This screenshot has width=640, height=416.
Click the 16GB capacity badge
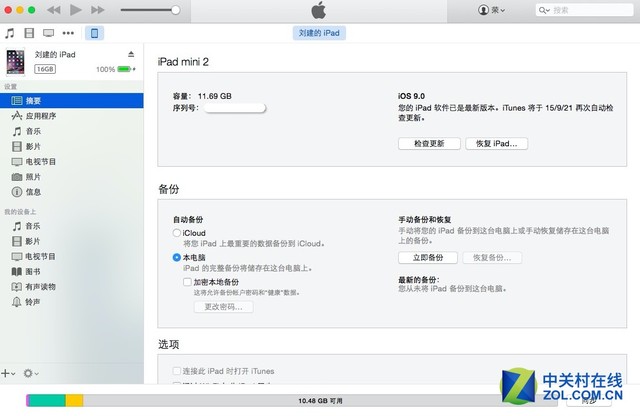pos(45,69)
